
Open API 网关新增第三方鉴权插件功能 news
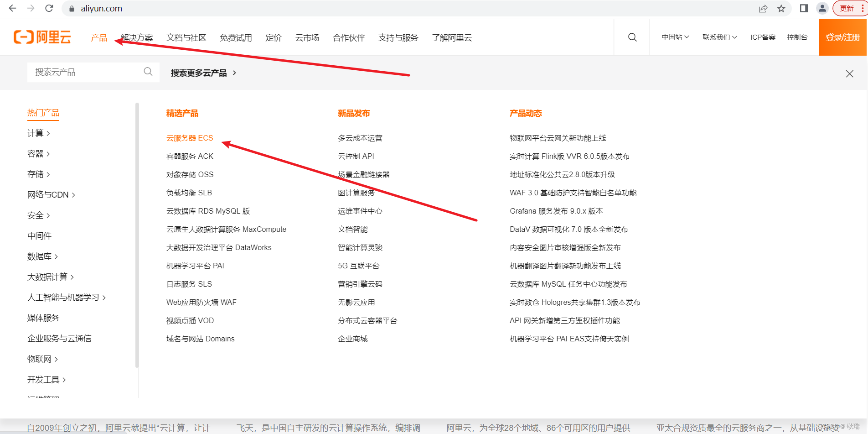pyautogui.click(x=565, y=320)
